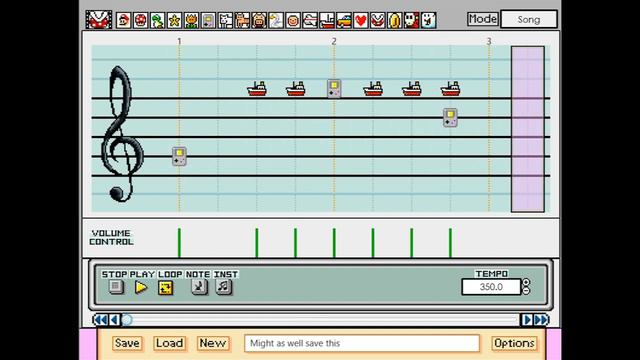This screenshot has height=360, width=640.
Task: Select the Boat instrument in toolbar
Action: coord(327,20)
